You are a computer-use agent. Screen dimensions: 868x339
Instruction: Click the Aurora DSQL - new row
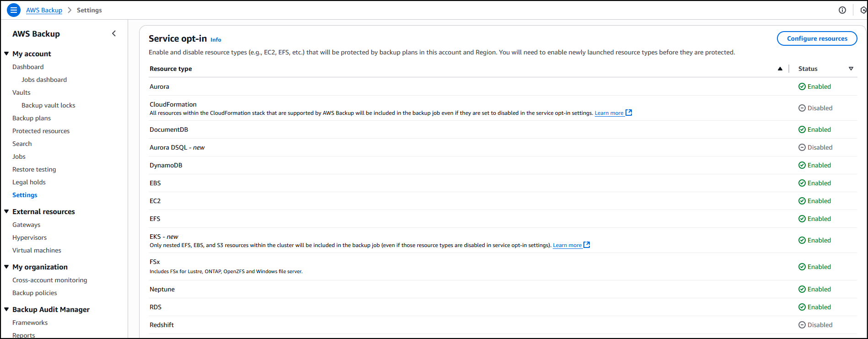[x=502, y=147]
